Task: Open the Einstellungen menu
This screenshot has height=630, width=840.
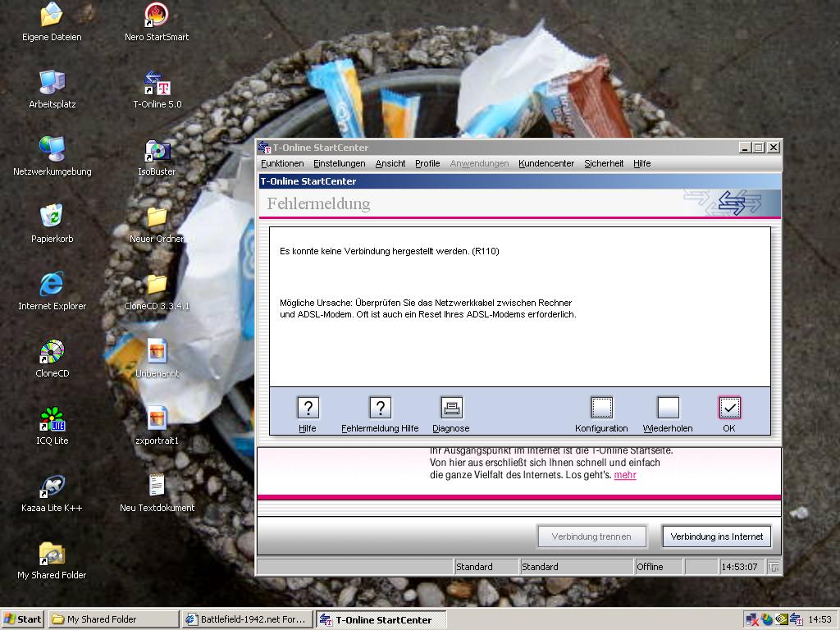Action: [340, 163]
